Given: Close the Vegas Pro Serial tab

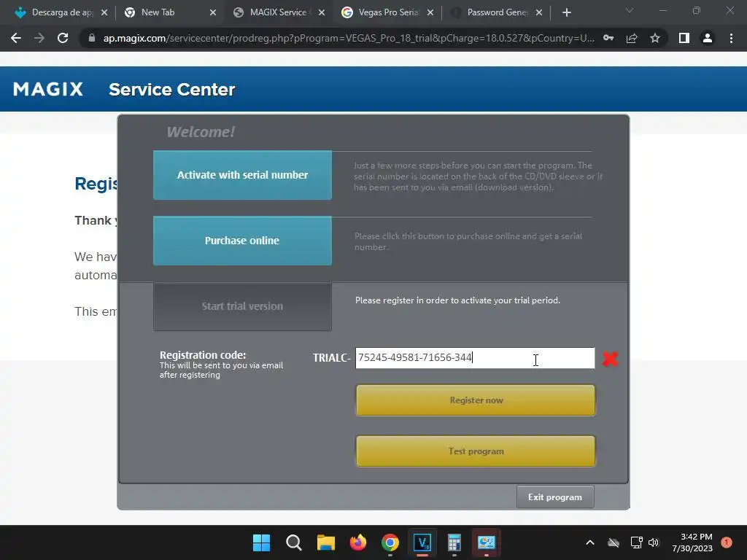Looking at the screenshot, I should (430, 12).
